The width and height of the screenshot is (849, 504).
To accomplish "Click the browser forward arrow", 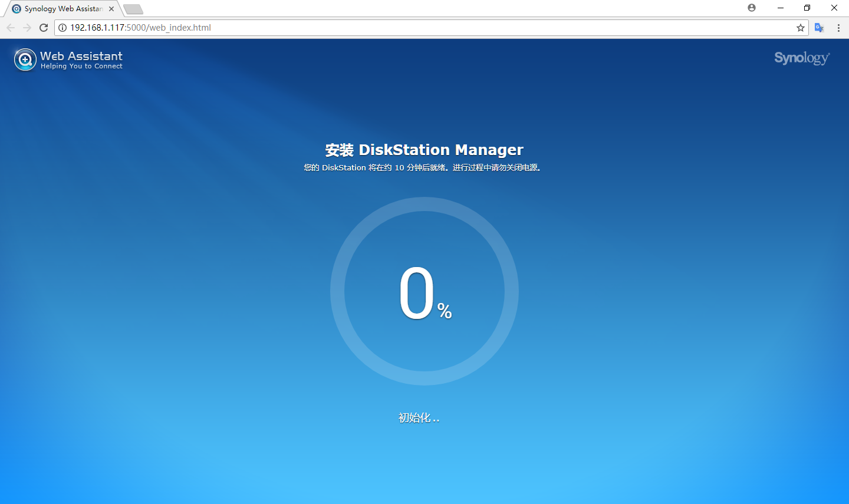I will coord(27,28).
